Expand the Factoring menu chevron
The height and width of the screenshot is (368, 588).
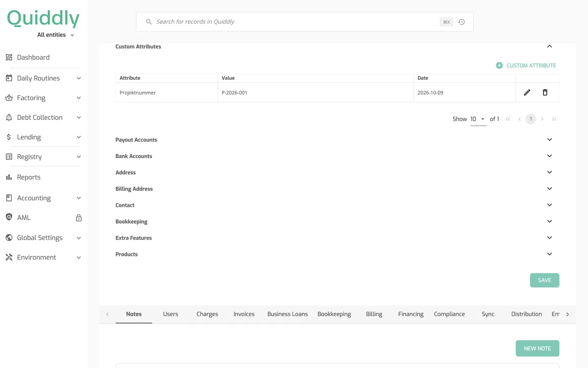79,98
